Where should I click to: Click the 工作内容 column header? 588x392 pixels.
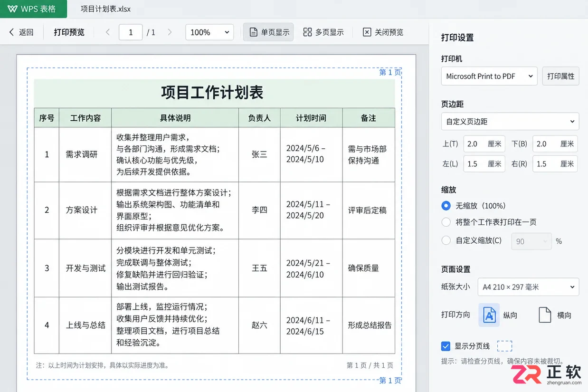(85, 118)
